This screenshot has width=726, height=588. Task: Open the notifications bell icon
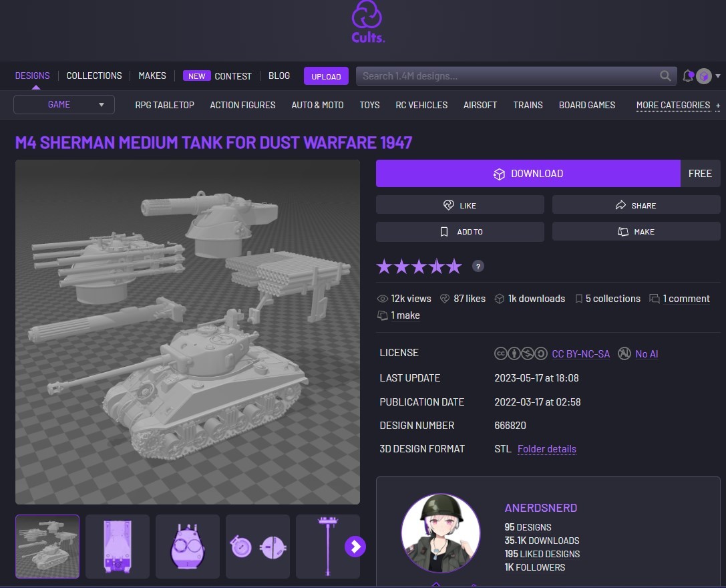coord(688,76)
